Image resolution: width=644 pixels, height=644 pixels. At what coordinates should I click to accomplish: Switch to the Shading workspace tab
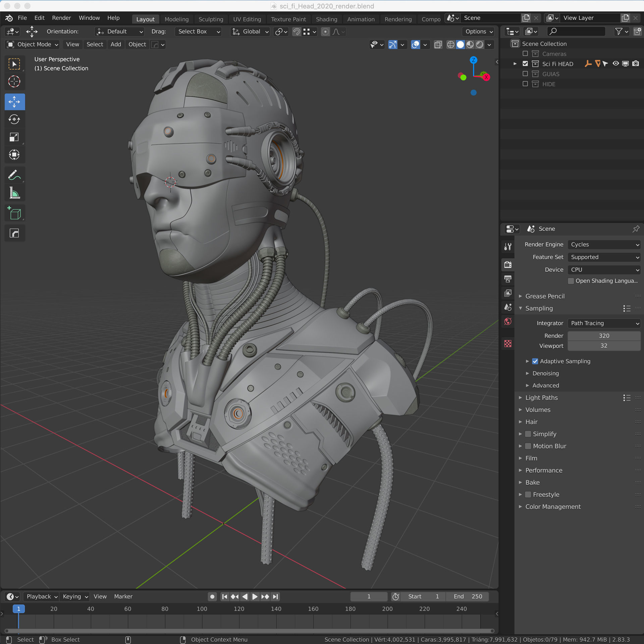(x=326, y=19)
